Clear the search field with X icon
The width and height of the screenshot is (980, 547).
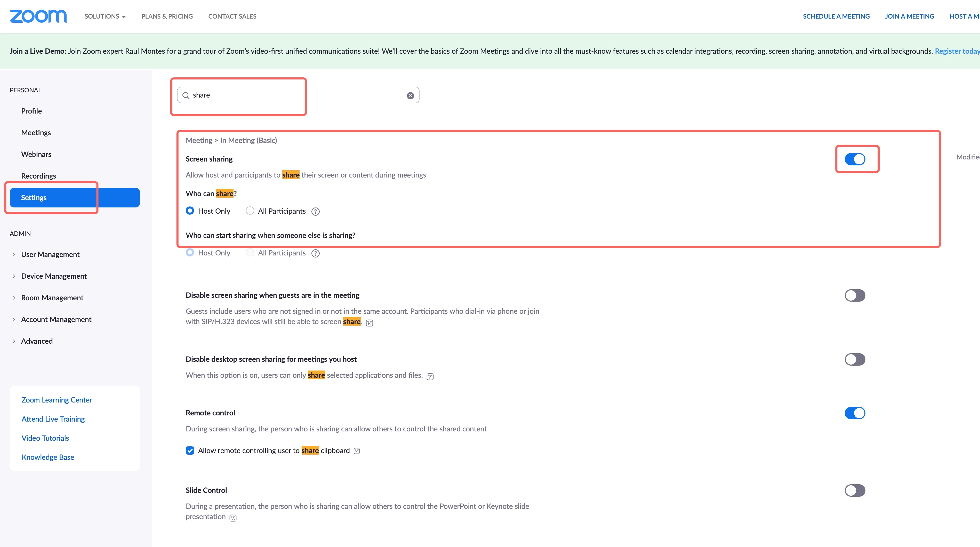(410, 95)
